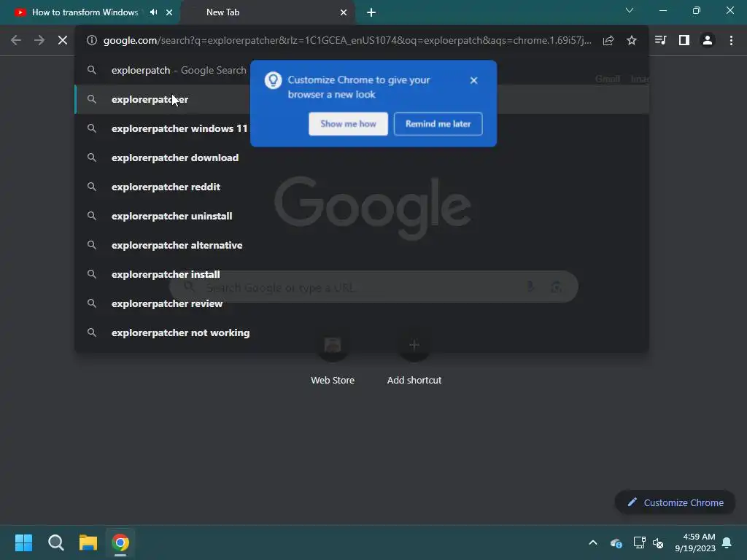Click Chrome icon in taskbar

click(120, 542)
